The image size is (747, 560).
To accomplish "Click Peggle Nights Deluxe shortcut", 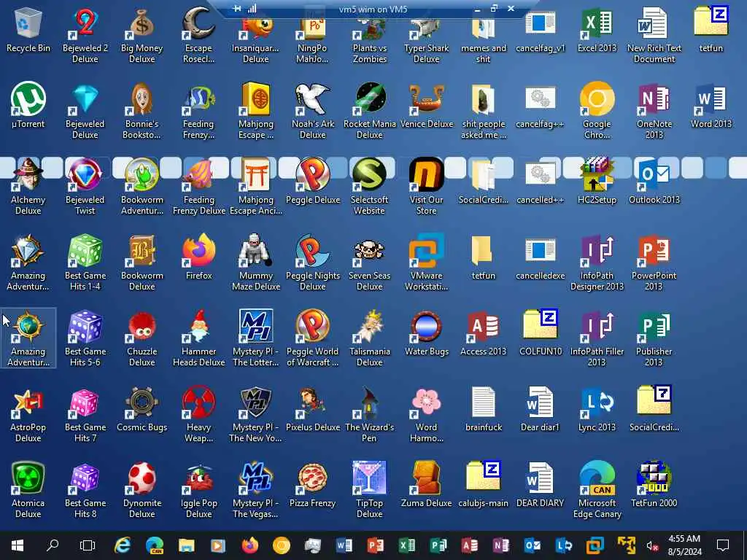I will coord(313,262).
